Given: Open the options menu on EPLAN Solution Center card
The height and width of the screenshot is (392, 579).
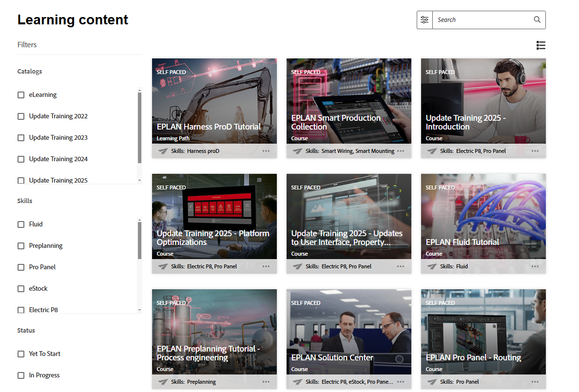Looking at the screenshot, I should point(401,382).
